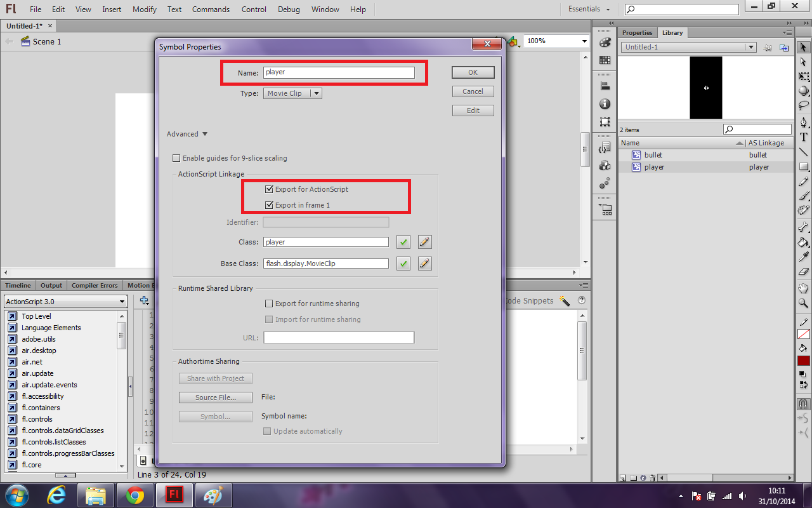
Task: Click the Source File button
Action: coord(215,397)
